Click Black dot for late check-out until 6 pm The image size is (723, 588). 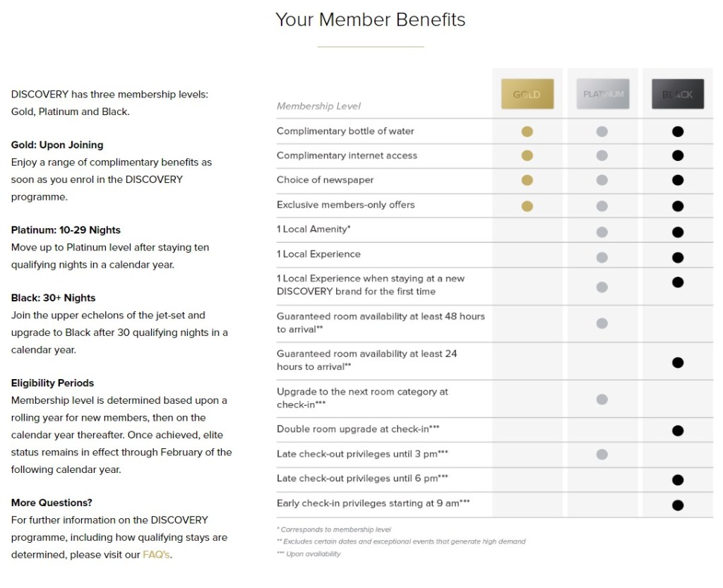(x=678, y=480)
